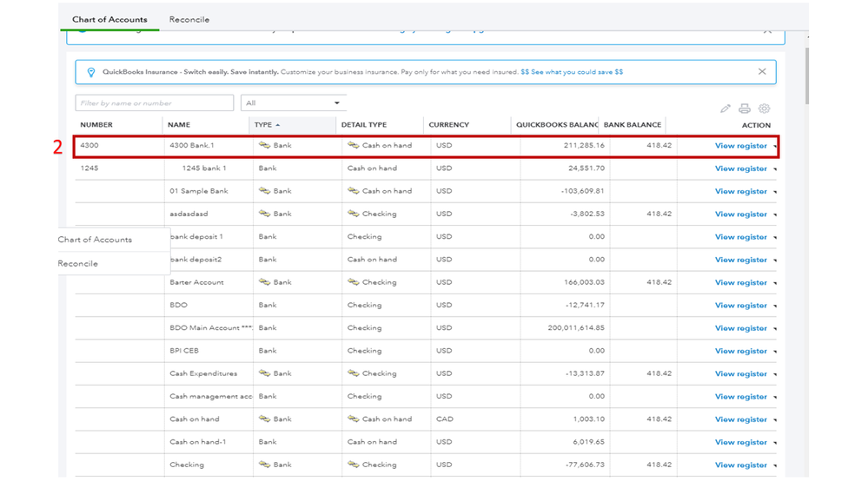The height and width of the screenshot is (488, 868).
Task: Sort by the Type column header
Action: (x=263, y=125)
